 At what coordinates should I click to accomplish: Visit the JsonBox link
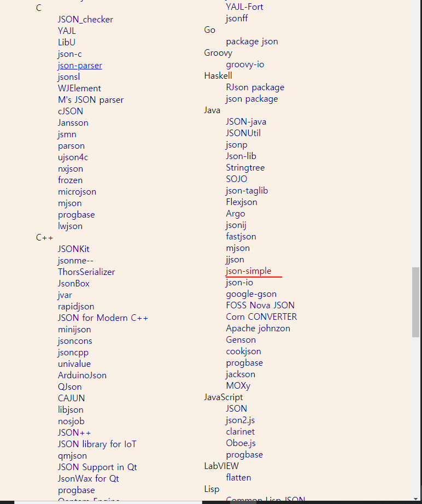tap(74, 284)
